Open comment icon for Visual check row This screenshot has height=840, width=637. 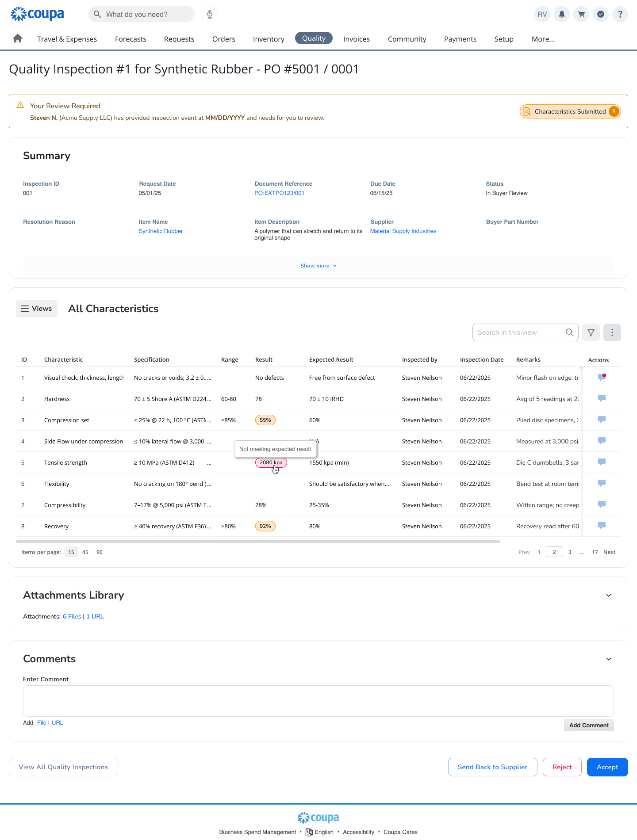pos(602,377)
